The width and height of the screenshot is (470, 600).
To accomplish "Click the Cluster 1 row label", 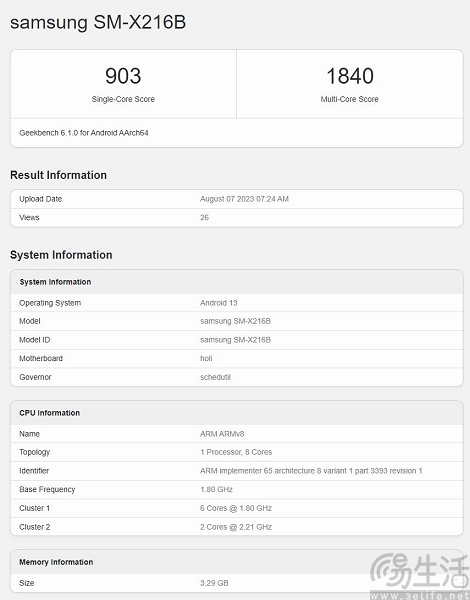I will click(x=35, y=508).
